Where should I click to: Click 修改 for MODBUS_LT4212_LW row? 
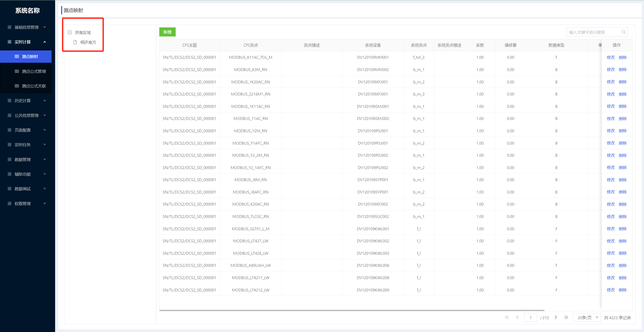(611, 290)
